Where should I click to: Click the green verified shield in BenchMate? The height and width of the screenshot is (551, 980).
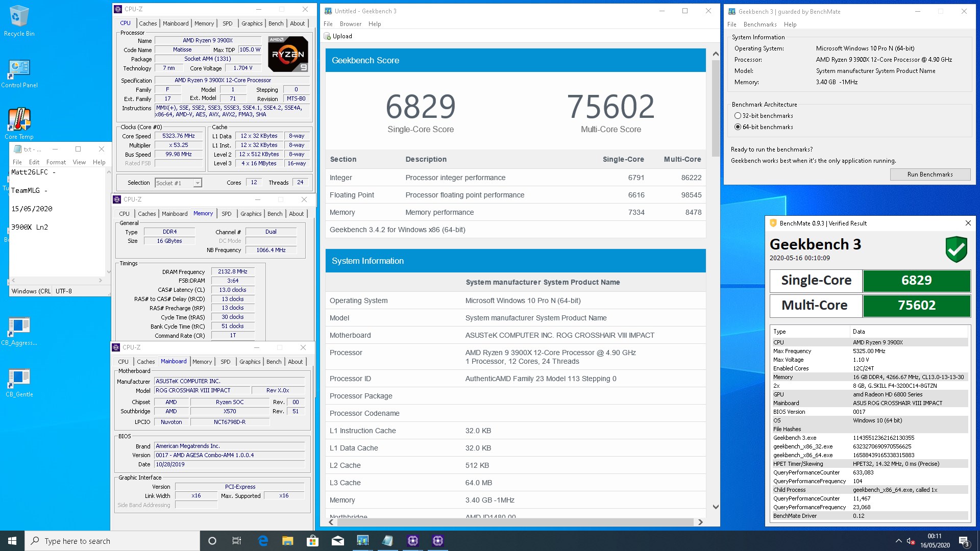tap(956, 249)
